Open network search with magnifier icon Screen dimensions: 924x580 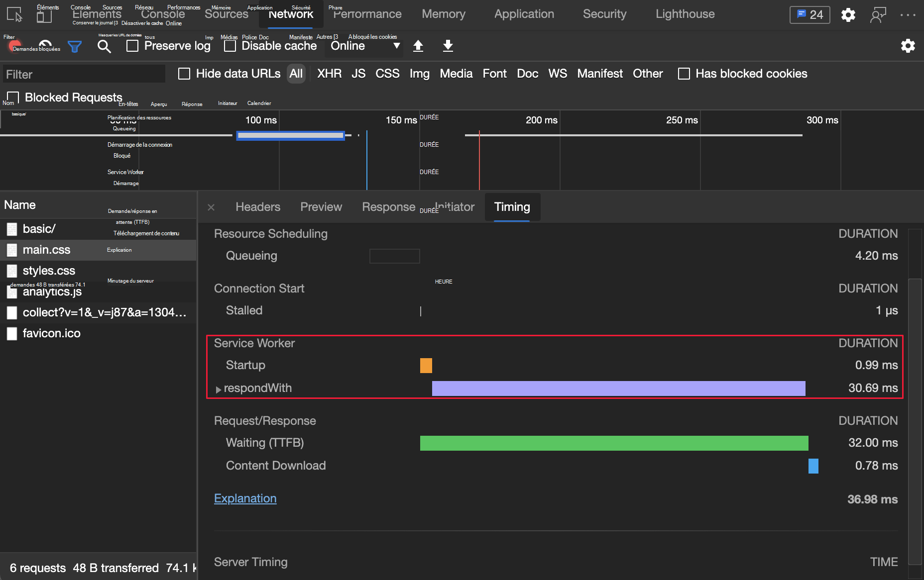pyautogui.click(x=104, y=46)
